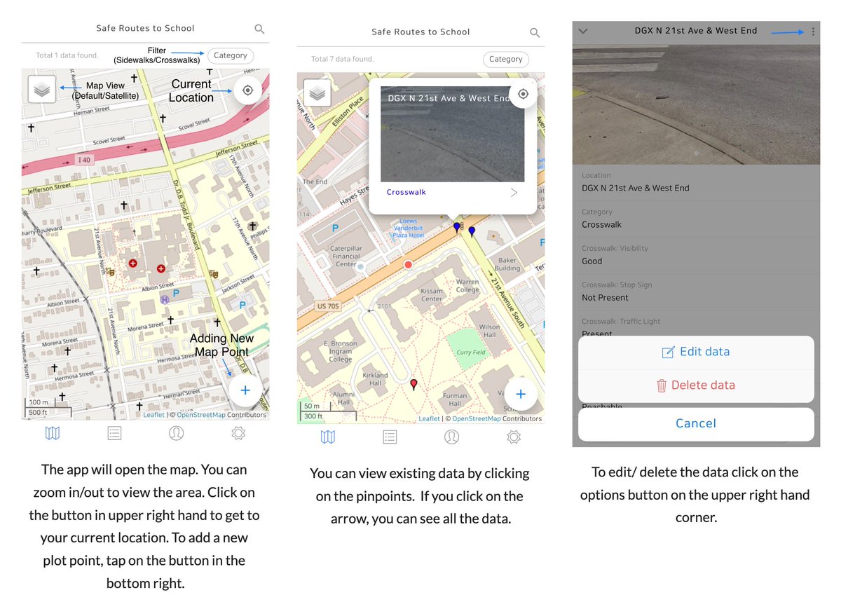Select the left blue pin under the popup
The image size is (841, 616).
pyautogui.click(x=457, y=226)
